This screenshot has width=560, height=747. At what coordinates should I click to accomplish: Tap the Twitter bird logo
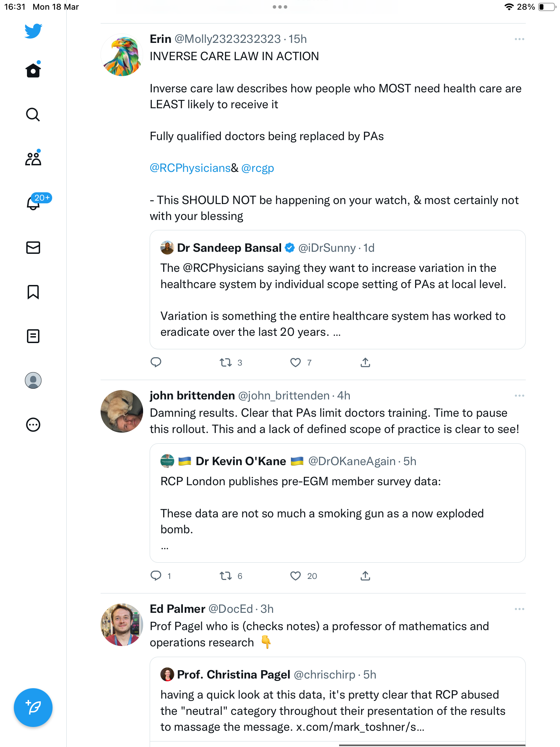pos(33,31)
